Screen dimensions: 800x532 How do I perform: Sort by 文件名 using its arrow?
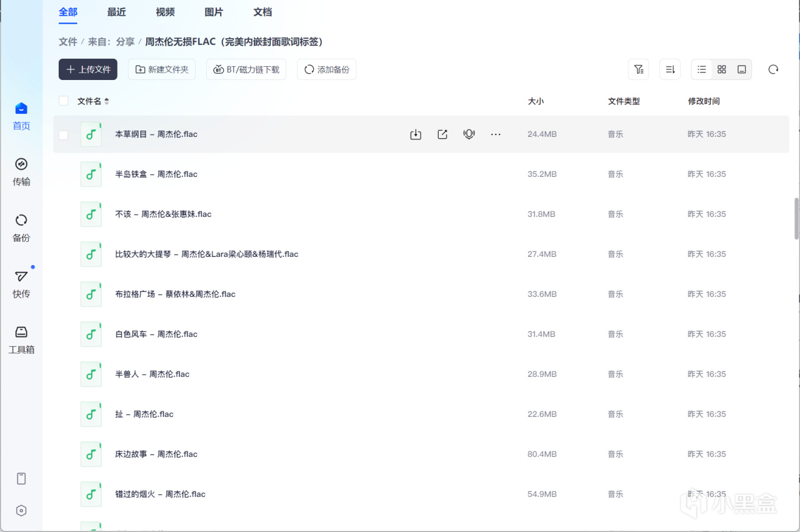[106, 101]
